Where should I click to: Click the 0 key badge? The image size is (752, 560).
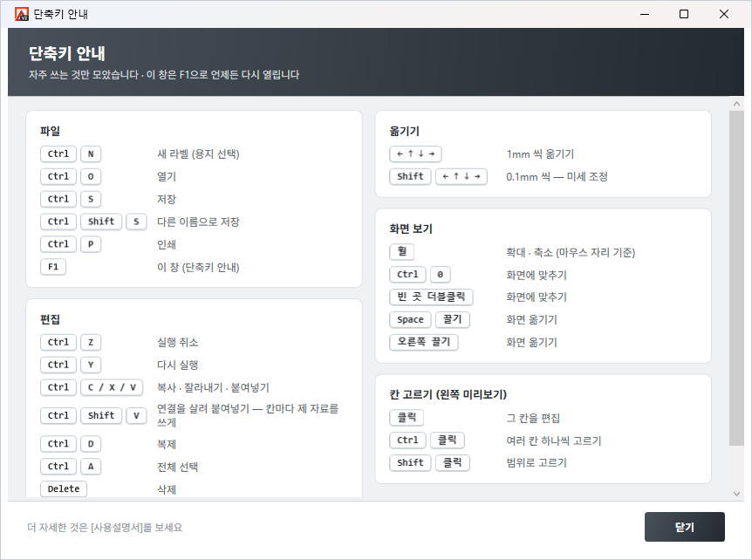(441, 274)
